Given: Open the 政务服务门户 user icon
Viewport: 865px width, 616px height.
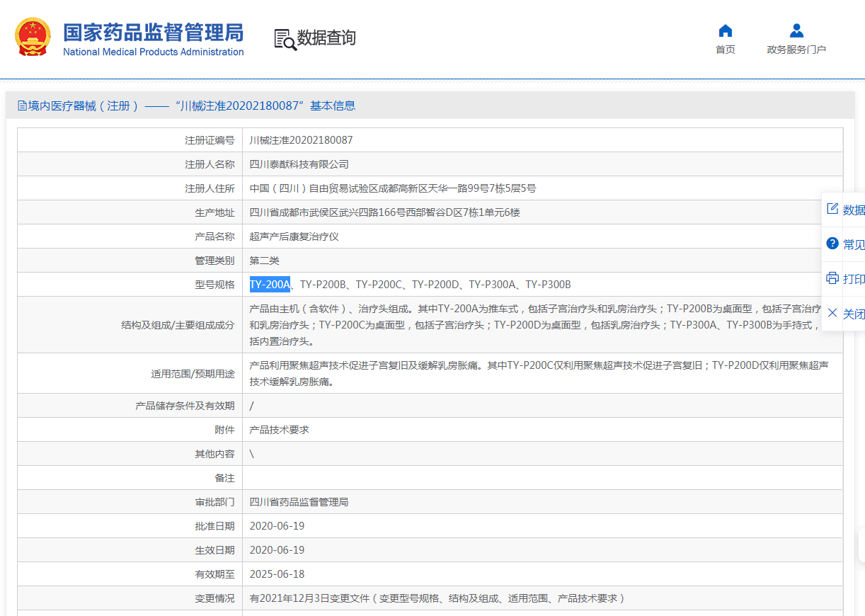Looking at the screenshot, I should 796,30.
